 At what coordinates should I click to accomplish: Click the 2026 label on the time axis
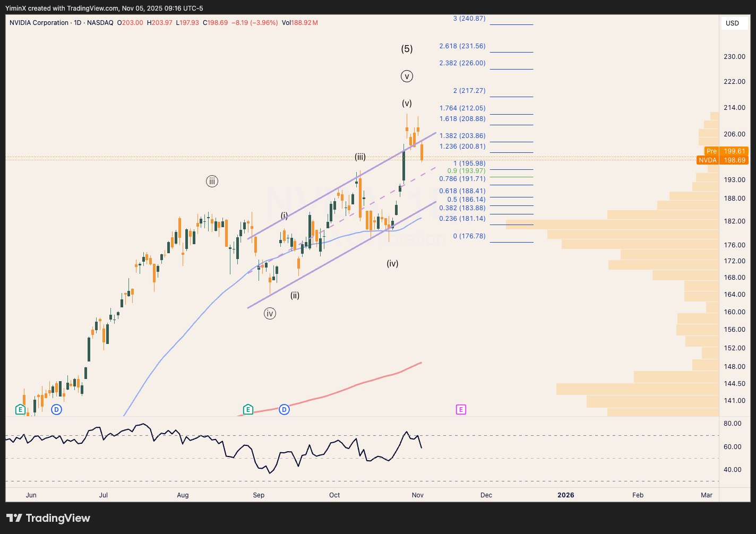(566, 495)
